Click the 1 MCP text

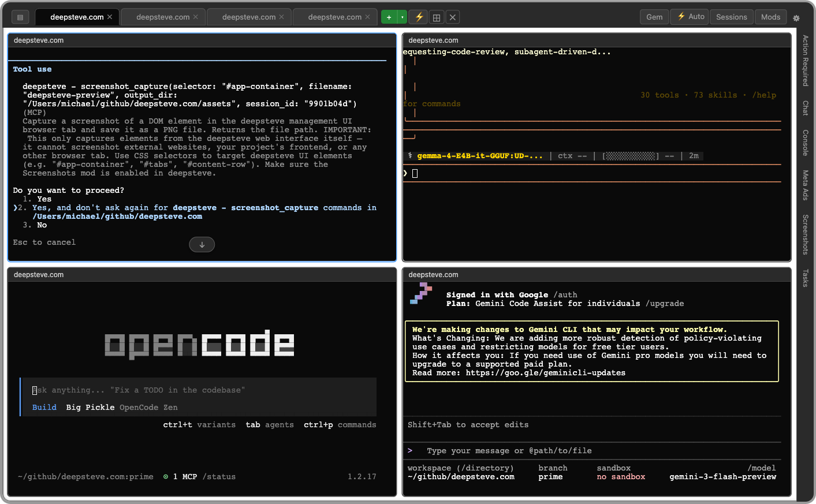[185, 477]
